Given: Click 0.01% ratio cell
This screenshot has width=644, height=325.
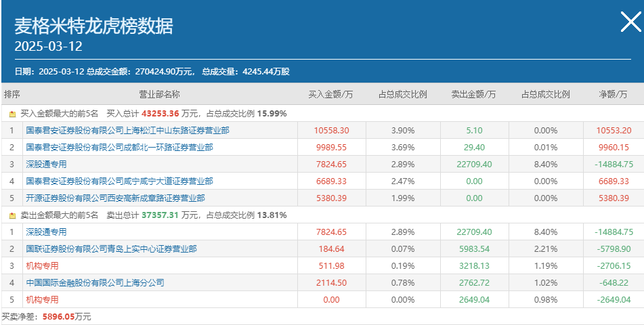Looking at the screenshot, I should 546,147.
